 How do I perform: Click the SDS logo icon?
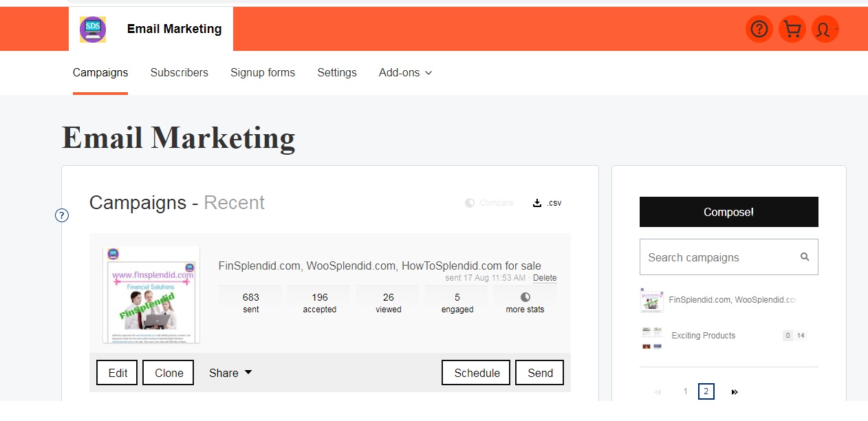[x=93, y=30]
